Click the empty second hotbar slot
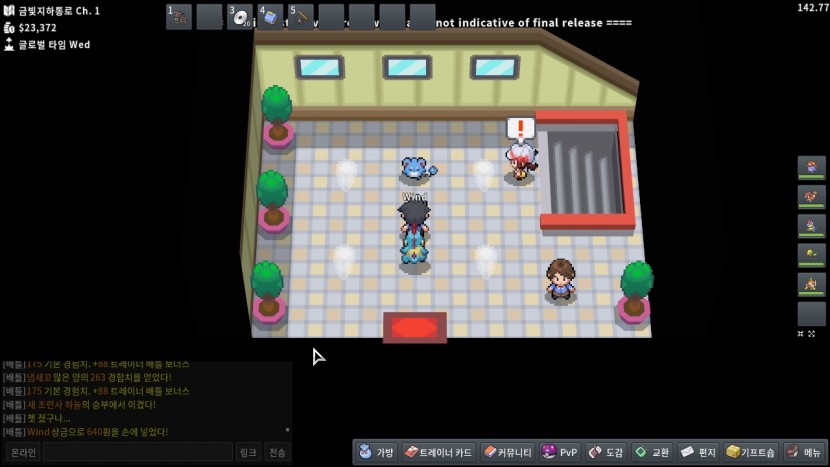 (209, 17)
